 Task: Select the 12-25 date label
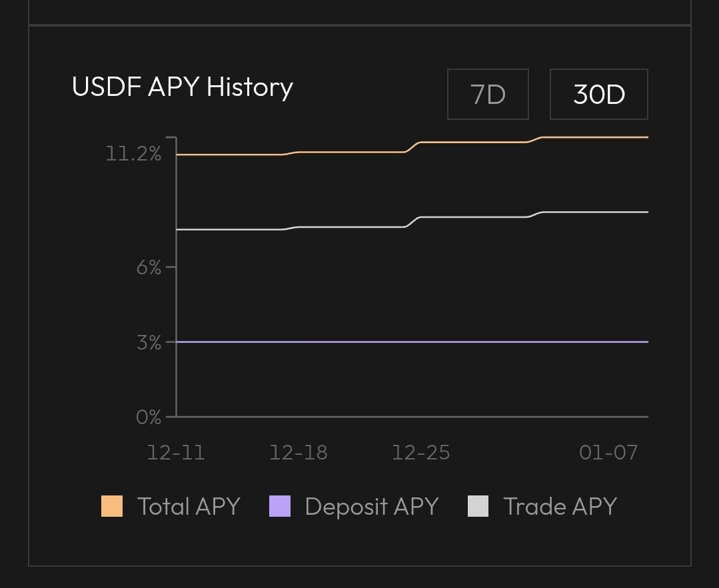tap(420, 453)
